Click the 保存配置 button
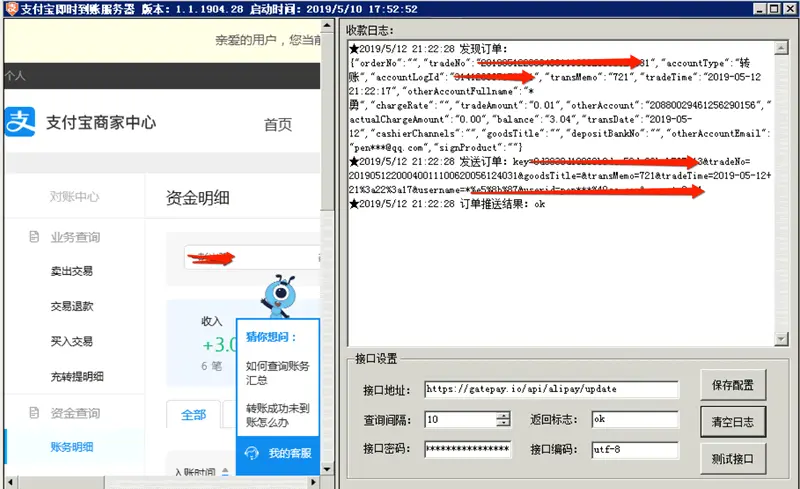The image size is (800, 489). coord(733,385)
